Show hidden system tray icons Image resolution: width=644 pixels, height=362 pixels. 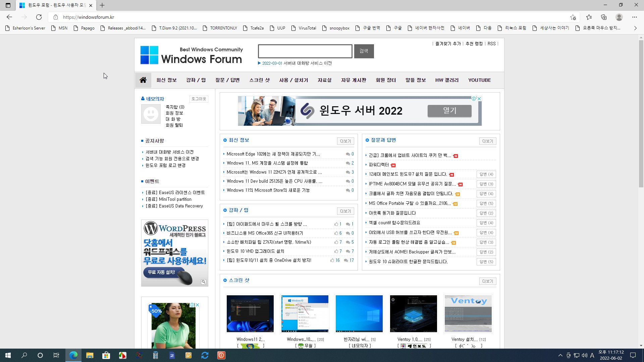(560, 355)
